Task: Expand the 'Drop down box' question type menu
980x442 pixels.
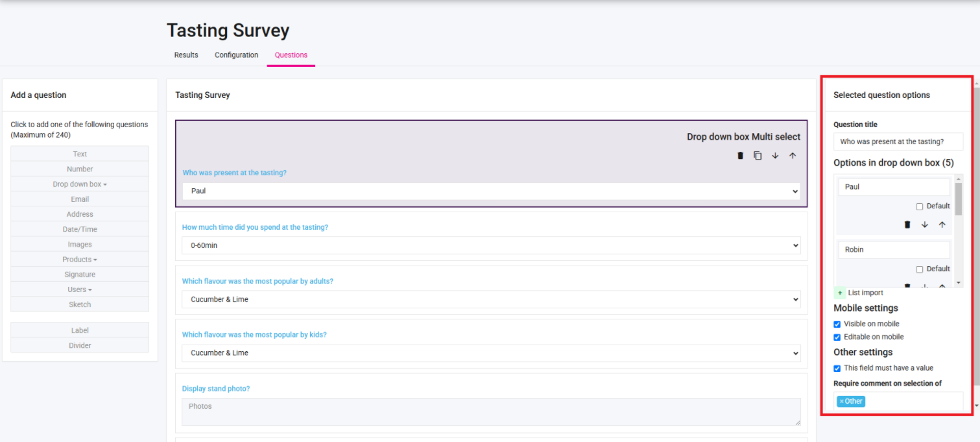Action: coord(80,184)
